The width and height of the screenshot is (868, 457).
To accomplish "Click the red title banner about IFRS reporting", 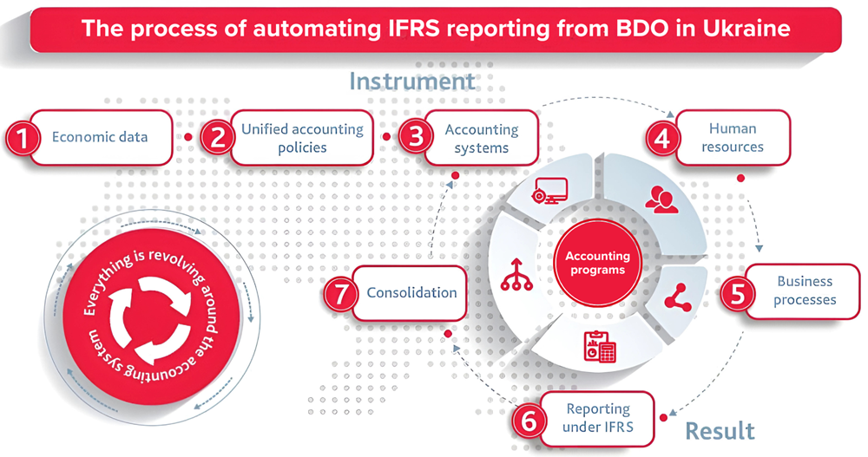I will 436,29.
